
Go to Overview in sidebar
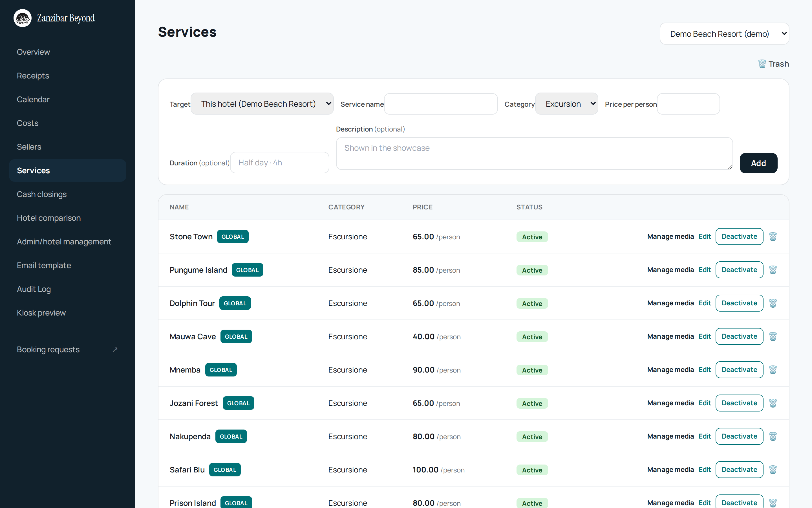(67, 52)
